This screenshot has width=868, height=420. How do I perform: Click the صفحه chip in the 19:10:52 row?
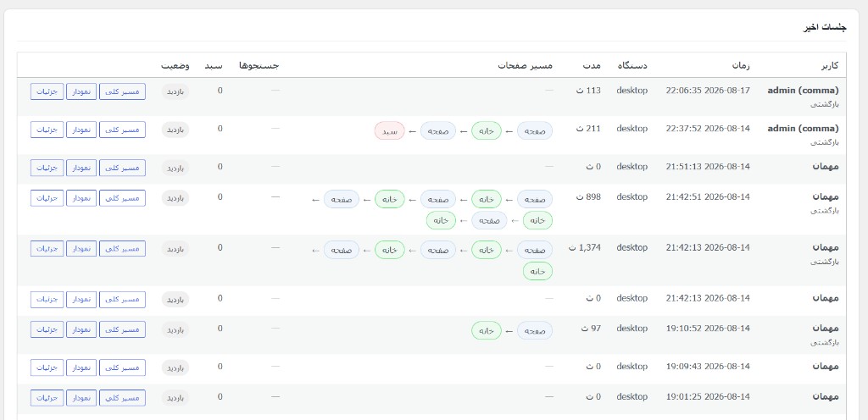click(x=535, y=330)
